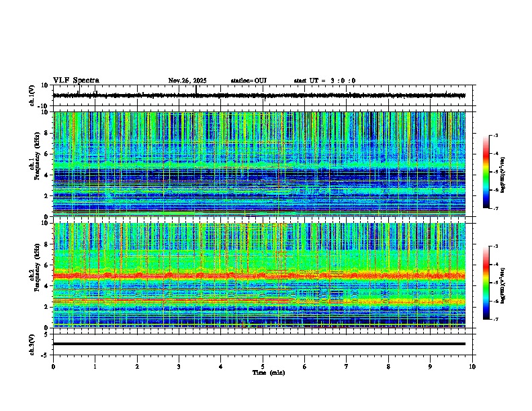
Task: Click the "VLF Spectra" plot title
Action: pyautogui.click(x=76, y=80)
